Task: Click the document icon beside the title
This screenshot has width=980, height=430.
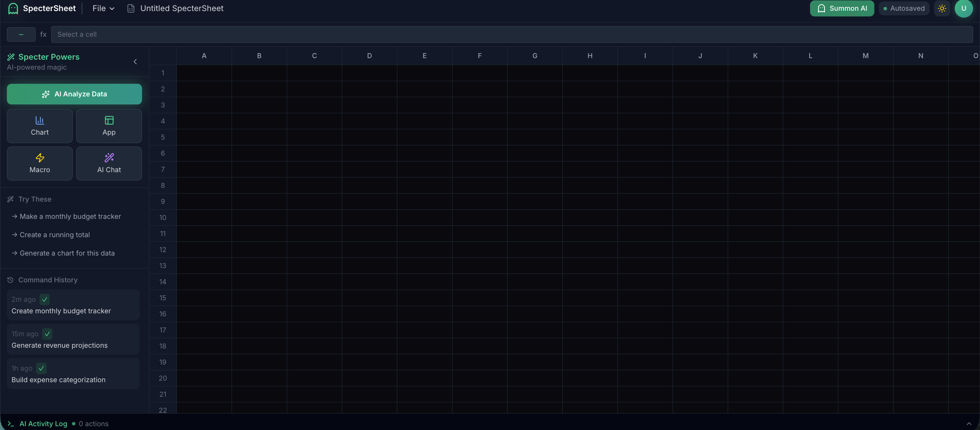Action: [131, 8]
